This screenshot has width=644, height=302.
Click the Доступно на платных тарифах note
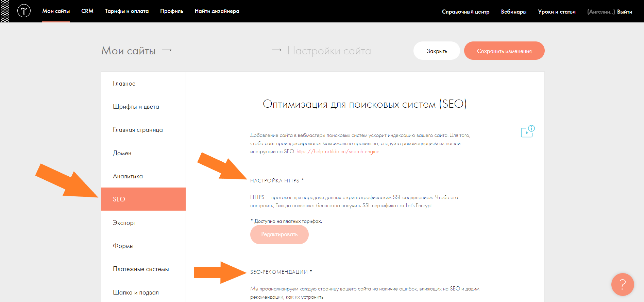point(286,221)
